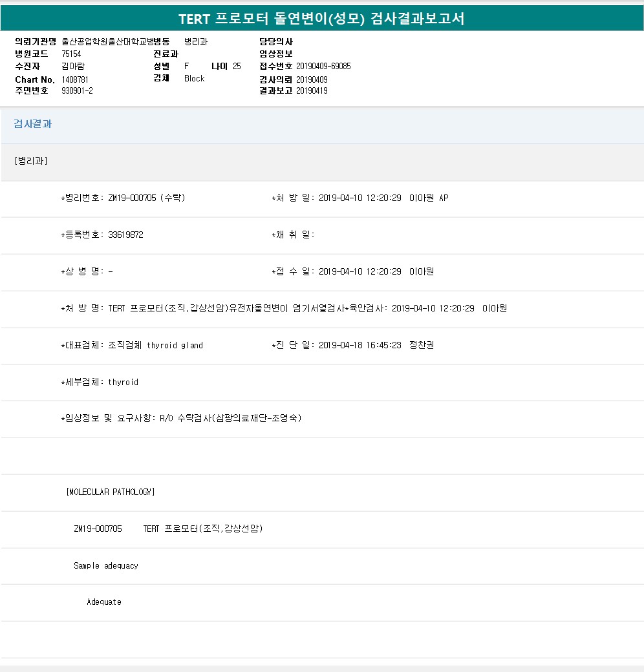Screen dimensions: 644x672
Task: Click 'ZM19-000705' in the molecular pathology row
Action: (x=98, y=529)
